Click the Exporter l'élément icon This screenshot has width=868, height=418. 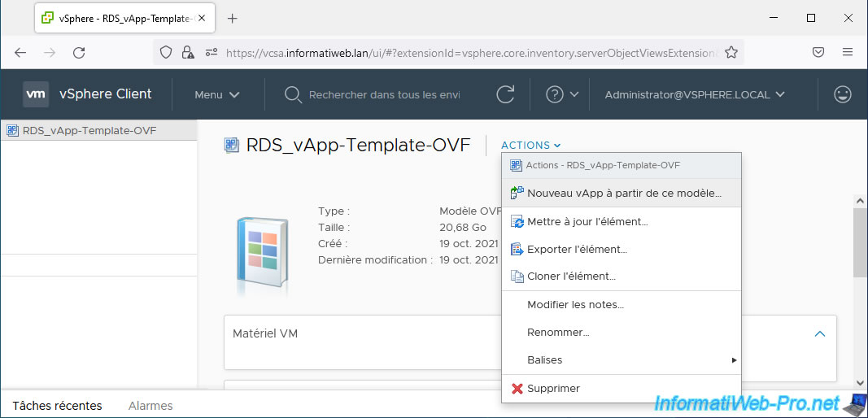[517, 249]
